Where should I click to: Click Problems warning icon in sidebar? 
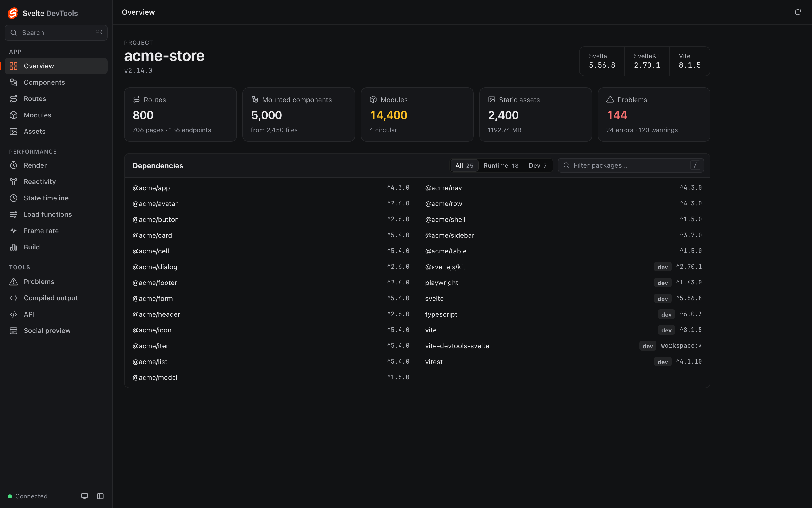point(14,282)
